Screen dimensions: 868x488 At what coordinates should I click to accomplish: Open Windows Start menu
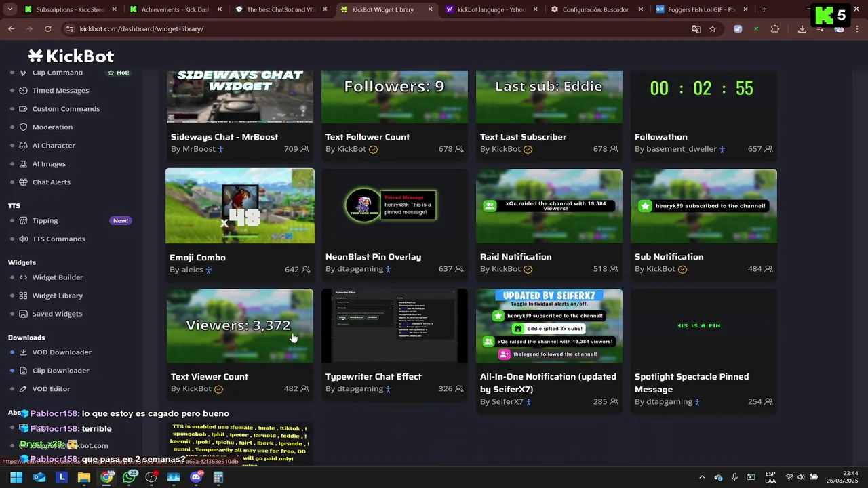pos(16,477)
